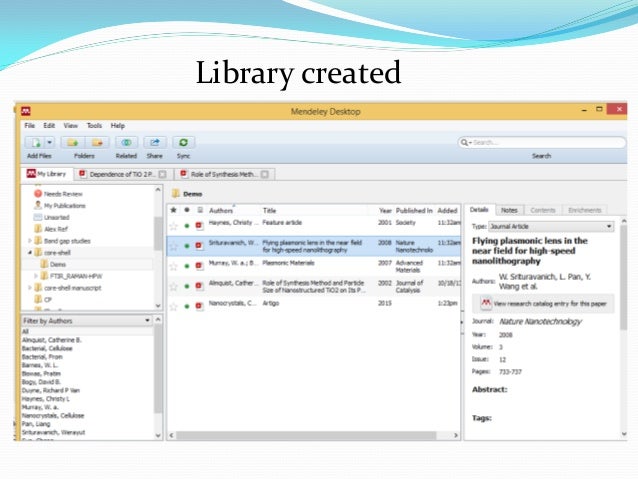Click the Share toolbar icon
The height and width of the screenshot is (479, 638).
click(155, 142)
